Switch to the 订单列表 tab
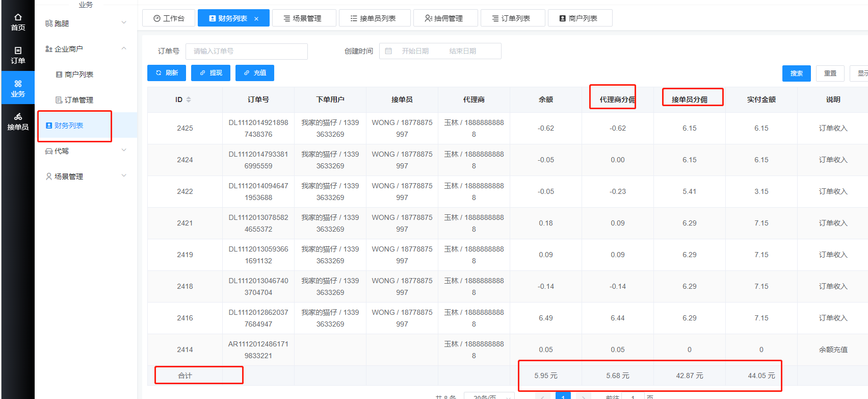The width and height of the screenshot is (868, 399). tap(513, 18)
